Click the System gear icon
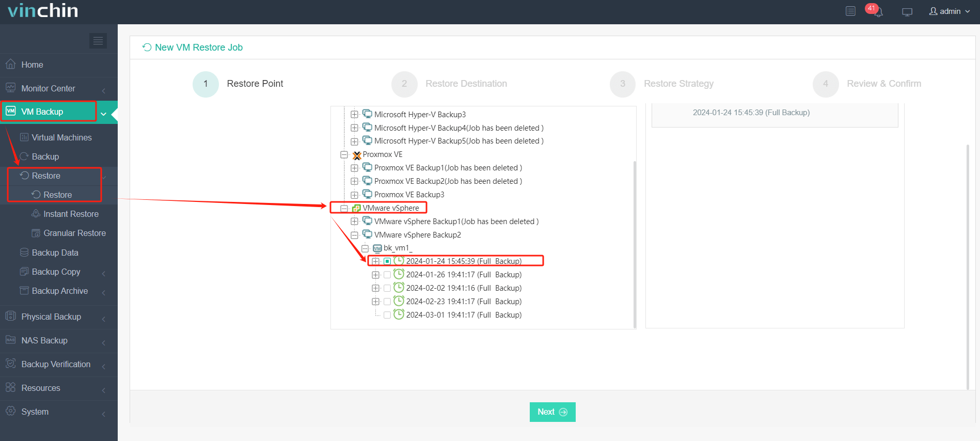The width and height of the screenshot is (980, 441). 10,411
